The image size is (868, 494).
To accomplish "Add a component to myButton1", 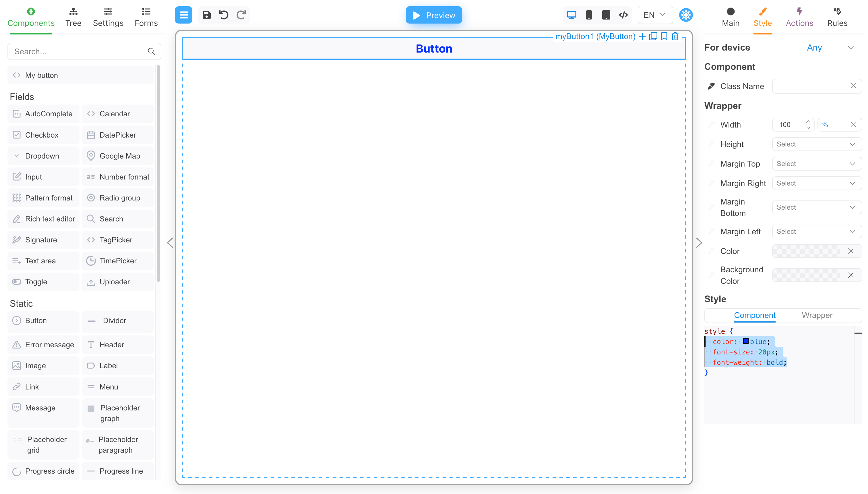I will click(x=642, y=36).
